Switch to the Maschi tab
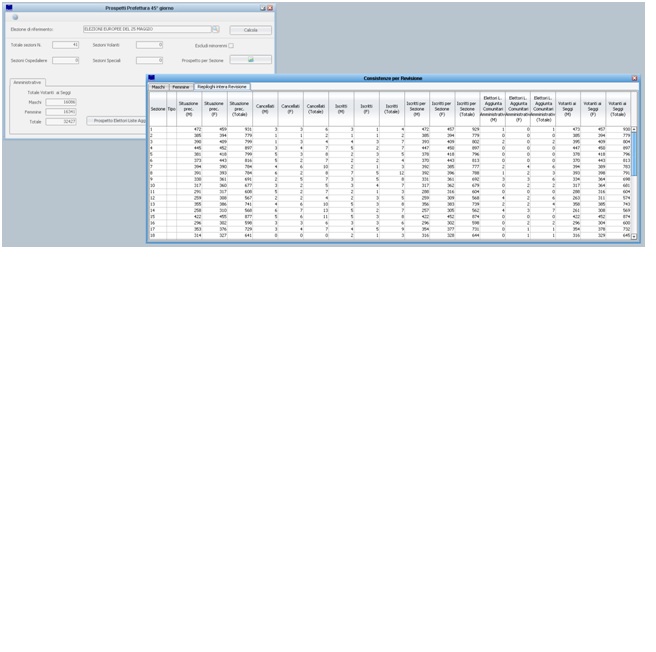The image size is (656, 652). coord(159,87)
